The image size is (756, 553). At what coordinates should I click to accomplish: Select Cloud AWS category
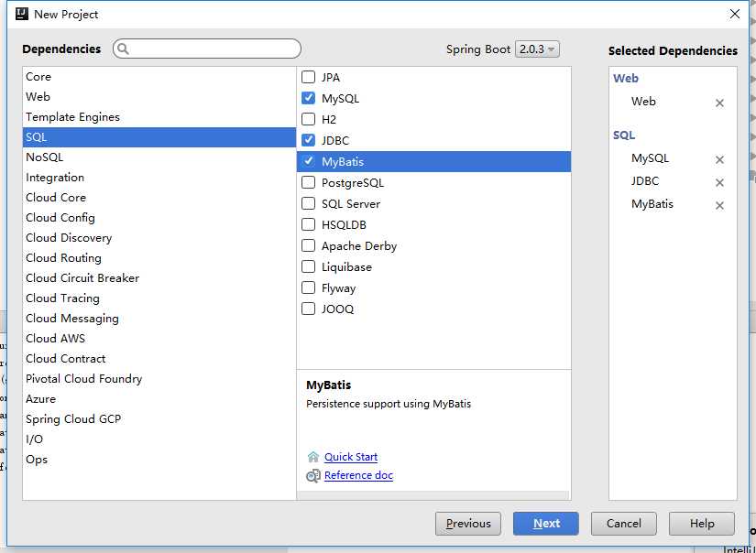pyautogui.click(x=159, y=339)
